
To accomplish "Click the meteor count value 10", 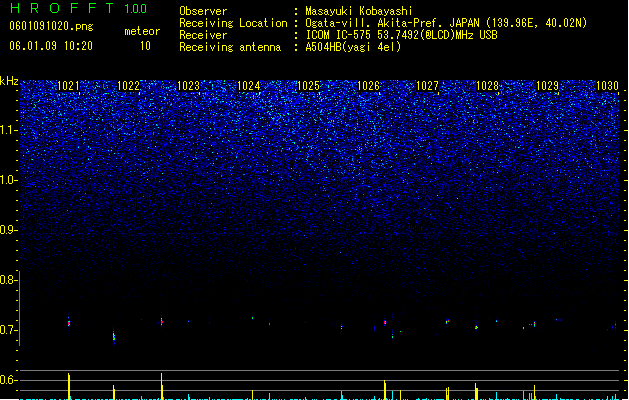I will 145,46.
